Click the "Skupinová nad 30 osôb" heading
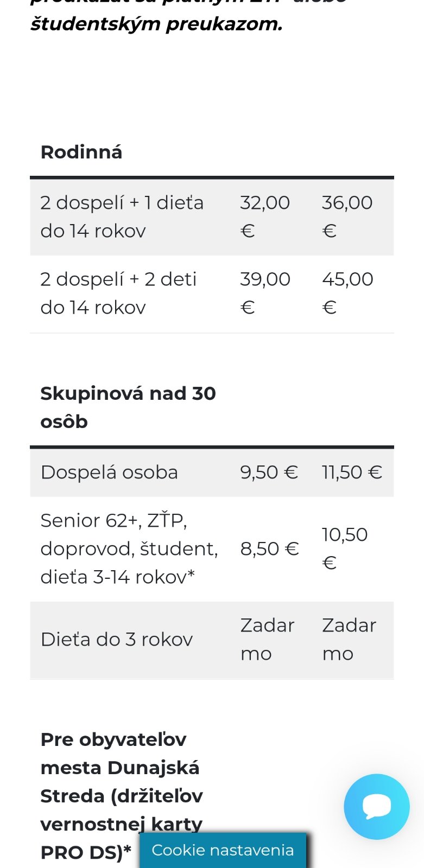 point(128,407)
